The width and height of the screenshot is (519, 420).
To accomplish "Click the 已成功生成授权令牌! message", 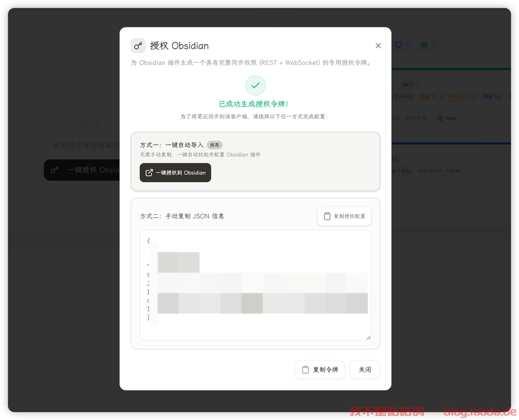I will [253, 104].
